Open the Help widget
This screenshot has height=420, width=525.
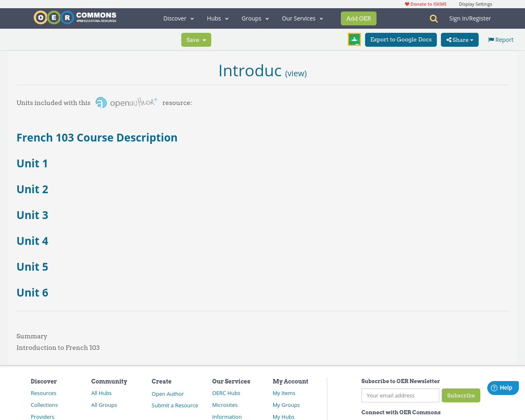502,388
